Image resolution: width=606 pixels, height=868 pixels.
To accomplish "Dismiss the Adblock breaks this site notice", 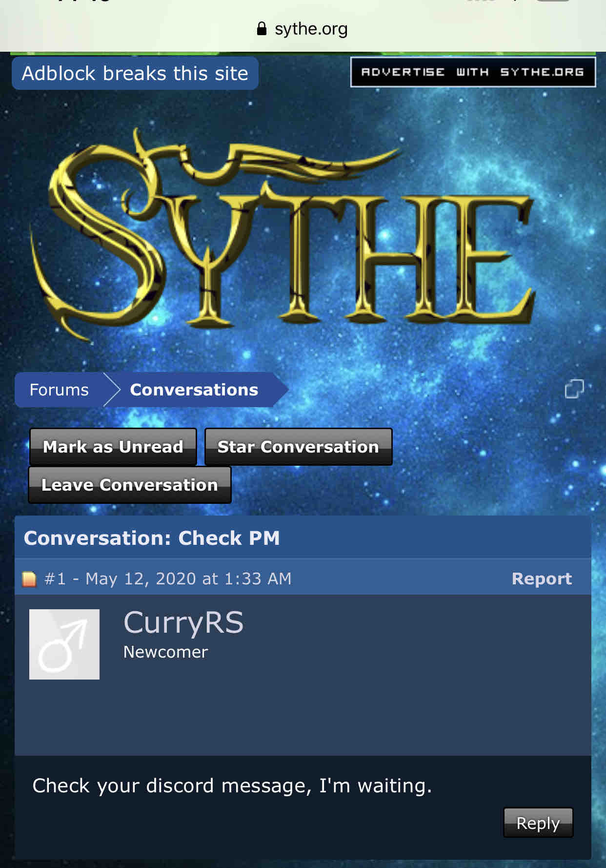I will point(135,73).
